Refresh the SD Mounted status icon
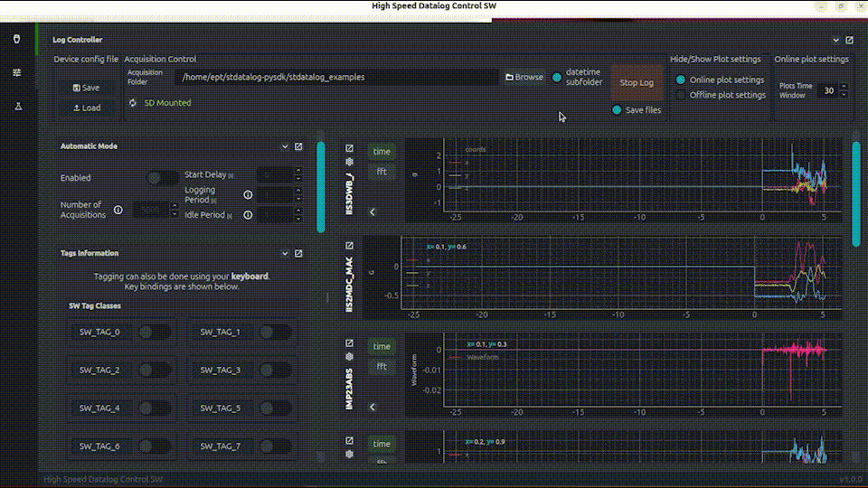The height and width of the screenshot is (488, 868). (133, 103)
